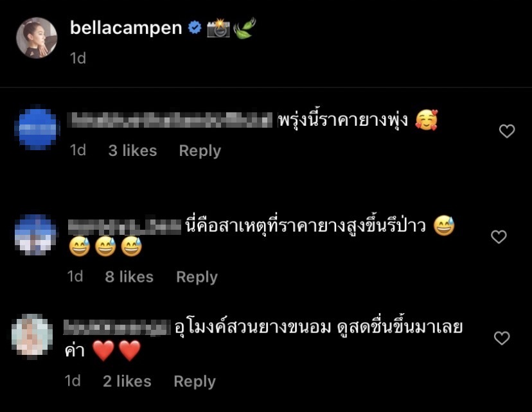Open first commenter's blue pixelated avatar
This screenshot has width=532, height=412.
(x=37, y=128)
